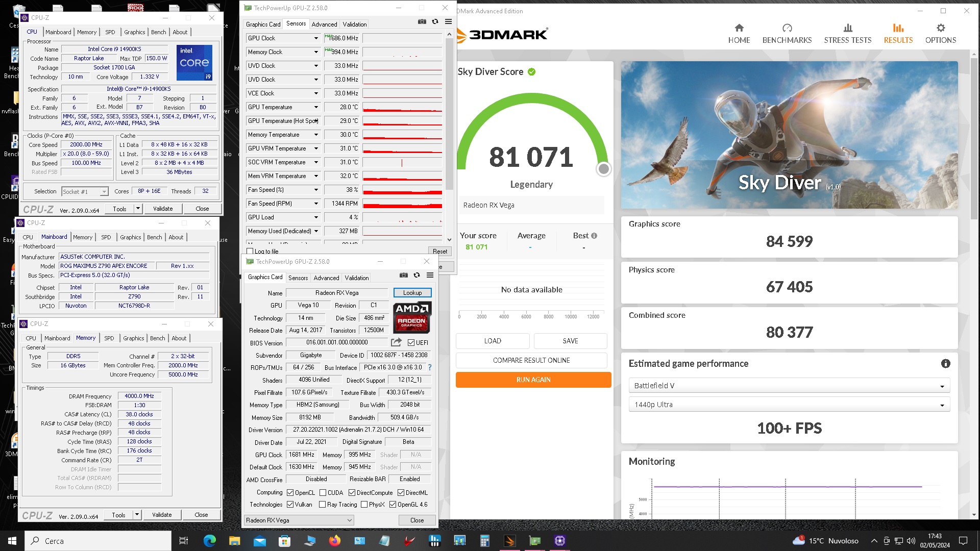Open the Radeon RX Vega GPU selector
The image size is (980, 551).
(x=299, y=520)
